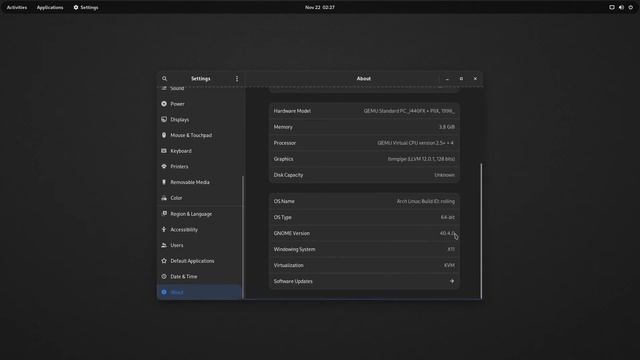Viewport: 640px width, 360px height.
Task: Click the About title in header
Action: point(364,79)
